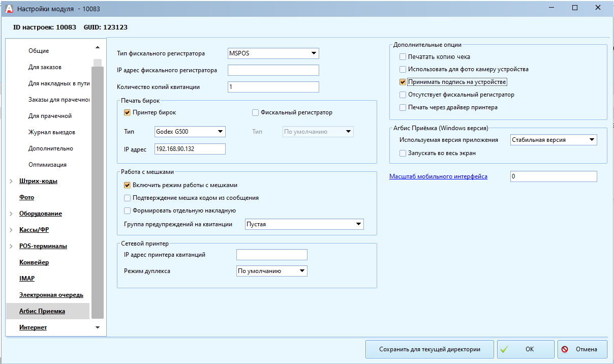Enable the Печатать копию чека checkbox
This screenshot has width=614, height=364.
pyautogui.click(x=403, y=57)
